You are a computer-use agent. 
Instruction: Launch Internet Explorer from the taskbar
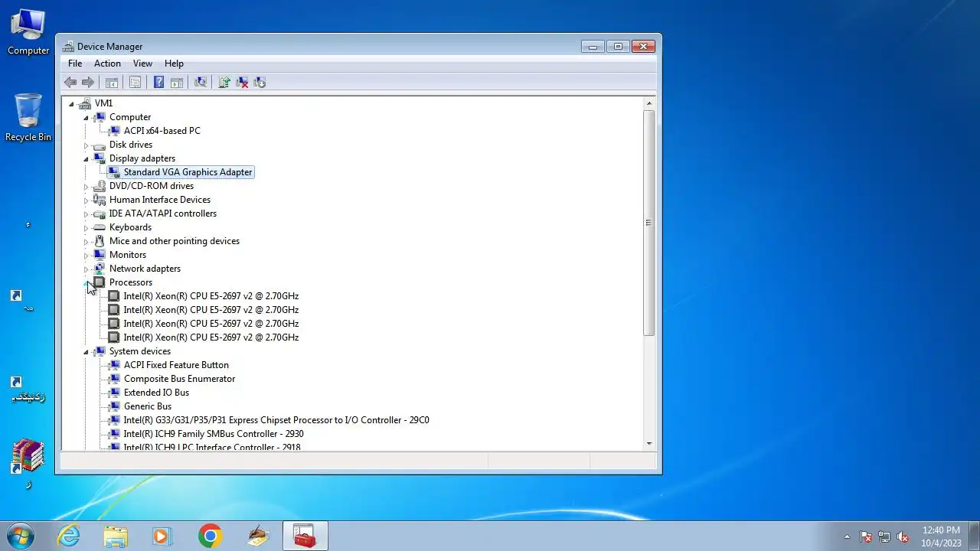point(69,536)
